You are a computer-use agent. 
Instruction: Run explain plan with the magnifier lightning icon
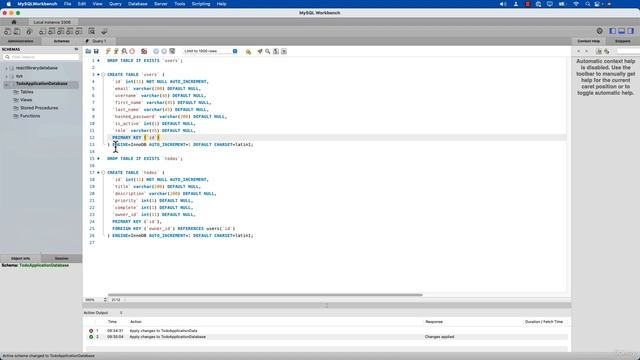tap(124, 51)
